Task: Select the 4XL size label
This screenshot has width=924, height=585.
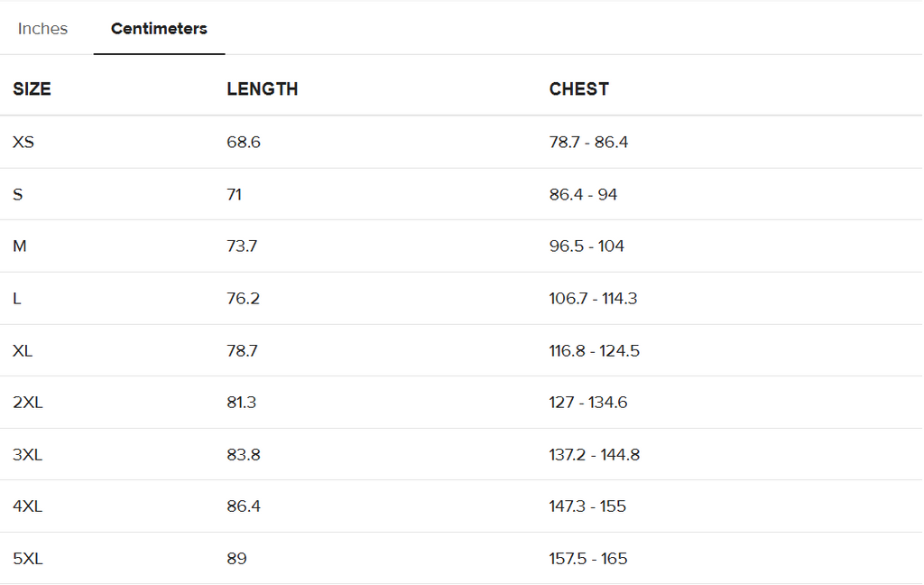Action: pyautogui.click(x=28, y=506)
